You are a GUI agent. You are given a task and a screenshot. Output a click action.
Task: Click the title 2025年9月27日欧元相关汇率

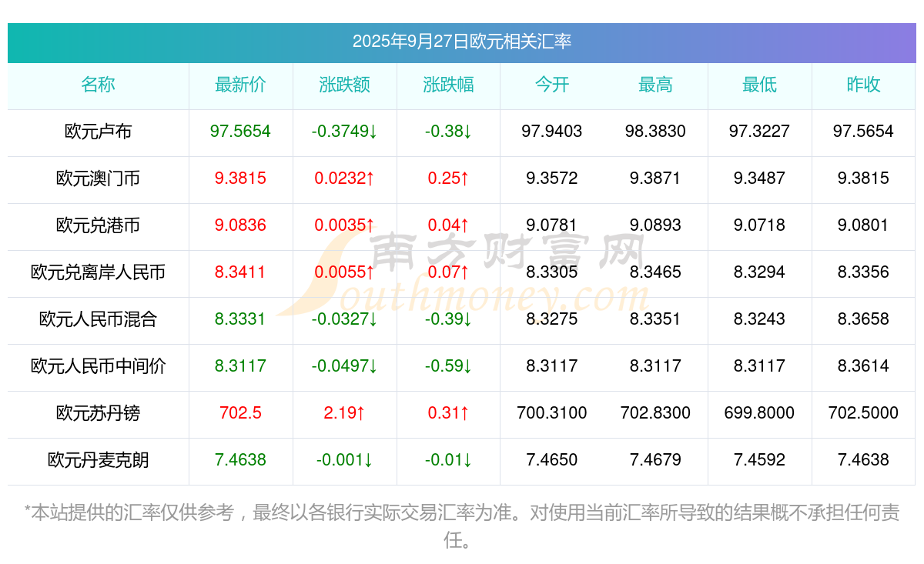pyautogui.click(x=462, y=42)
